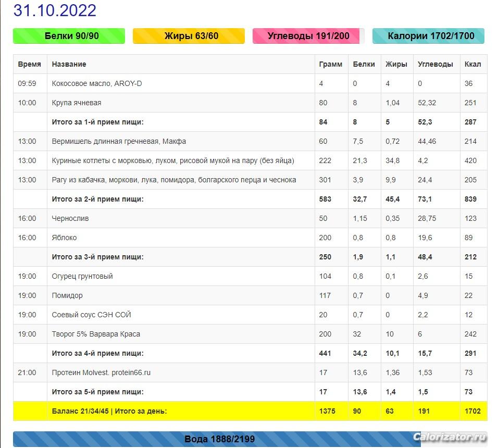Click the Жиры 63/60 progress bar
The image size is (498, 448).
pyautogui.click(x=189, y=36)
